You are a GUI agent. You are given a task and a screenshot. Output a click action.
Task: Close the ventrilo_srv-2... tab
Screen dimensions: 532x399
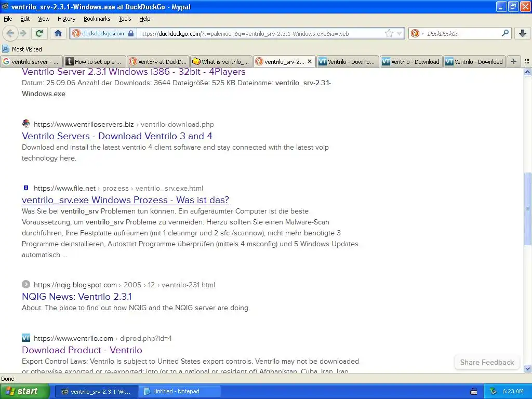310,61
